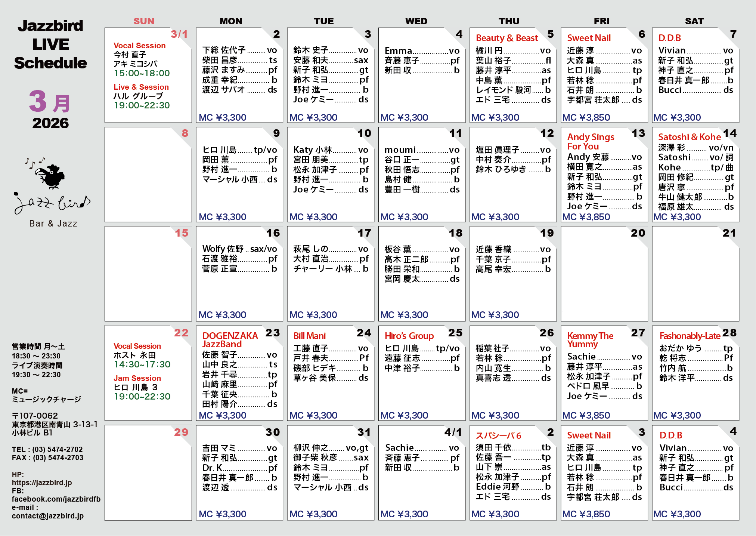Select the empty March 20 day cell
This screenshot has width=756, height=536.
point(604,274)
